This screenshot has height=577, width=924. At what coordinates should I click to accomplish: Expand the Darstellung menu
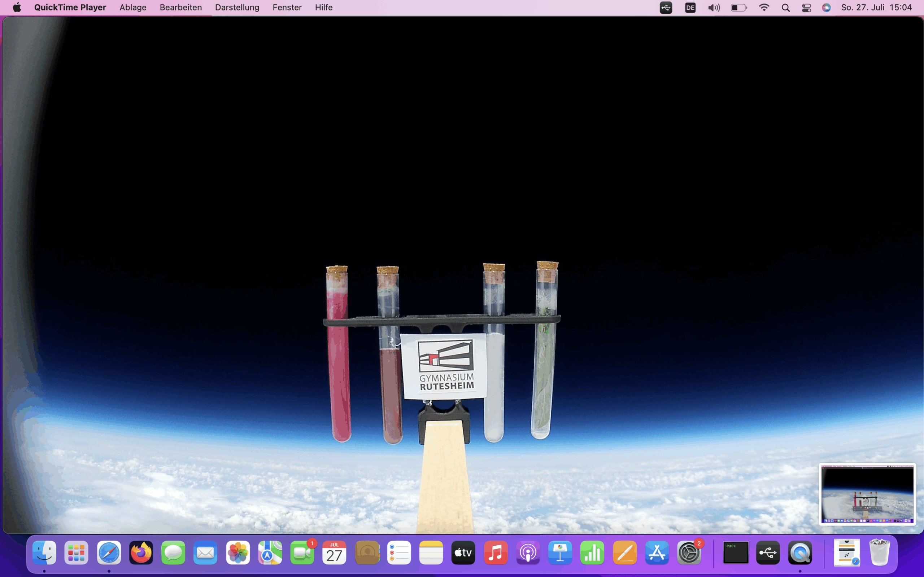[x=237, y=8]
